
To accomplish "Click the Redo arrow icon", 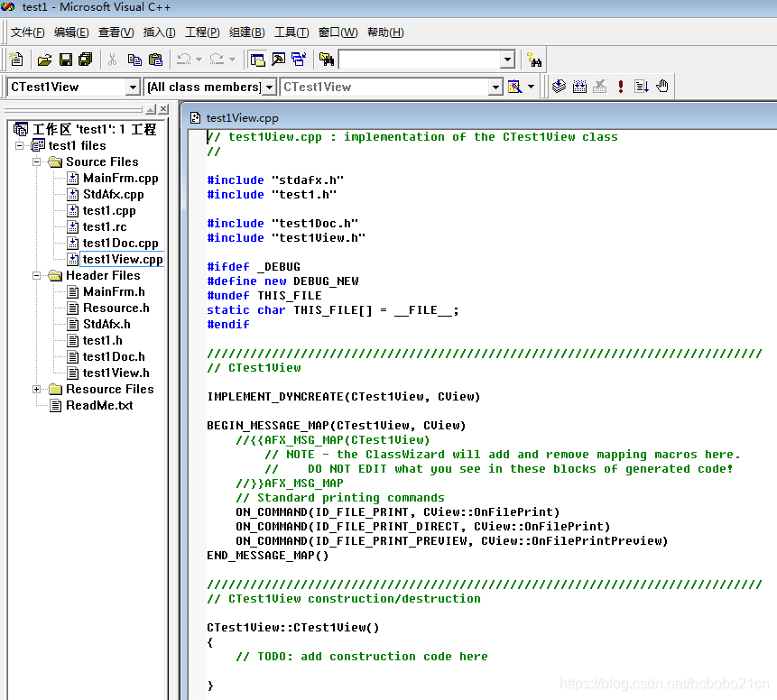I will click(217, 60).
